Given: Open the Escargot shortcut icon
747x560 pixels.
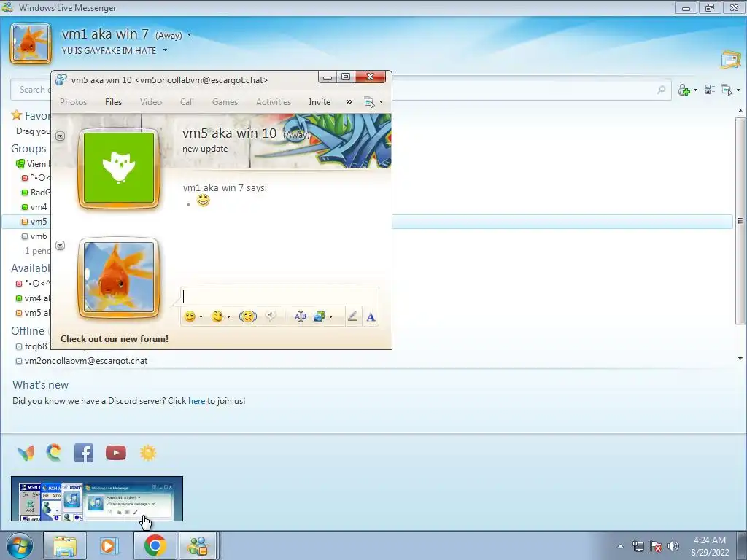Looking at the screenshot, I should coord(54,453).
